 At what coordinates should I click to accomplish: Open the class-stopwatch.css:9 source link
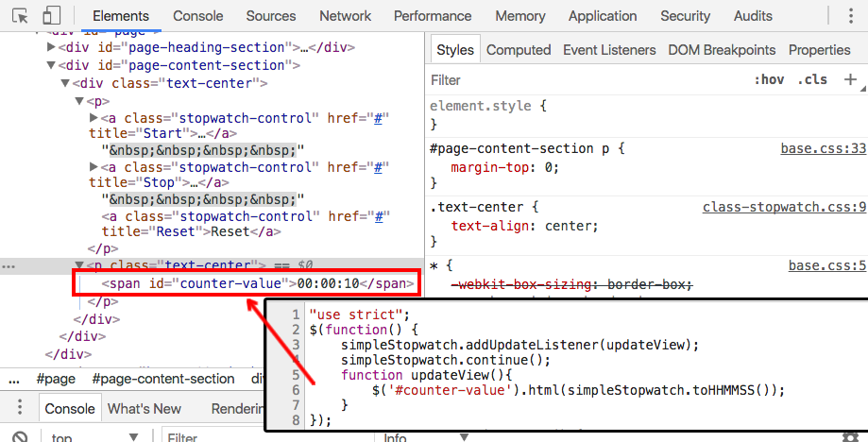pyautogui.click(x=784, y=208)
